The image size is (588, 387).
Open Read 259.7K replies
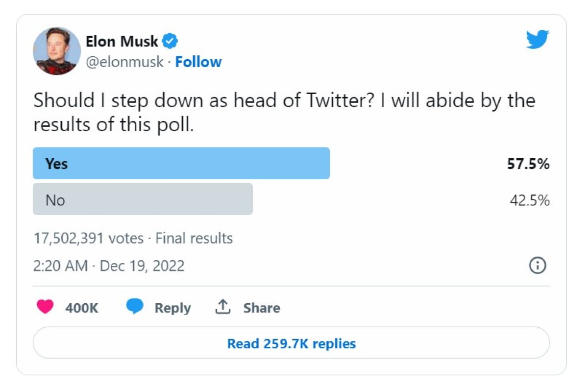tap(291, 343)
